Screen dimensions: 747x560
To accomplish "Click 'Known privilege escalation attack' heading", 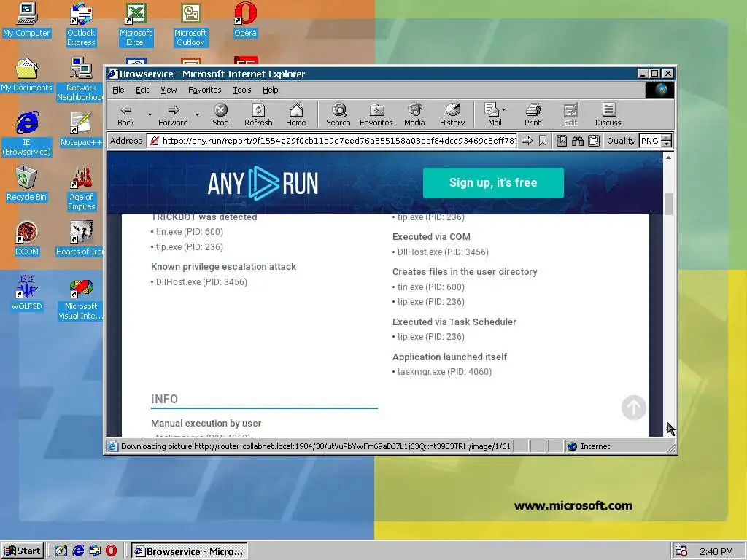I will (x=223, y=267).
